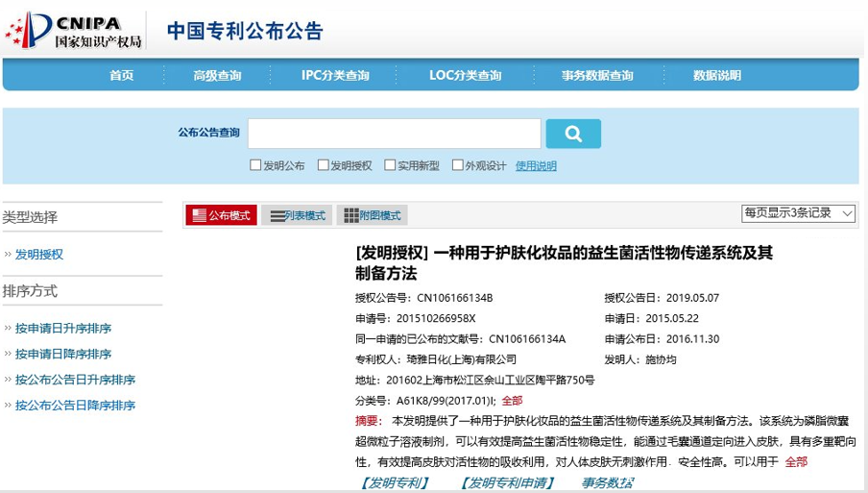Viewport: 868px width, 493px height.
Task: Click the 分类号 A61K8/99(2017.01)I
Action: [446, 401]
